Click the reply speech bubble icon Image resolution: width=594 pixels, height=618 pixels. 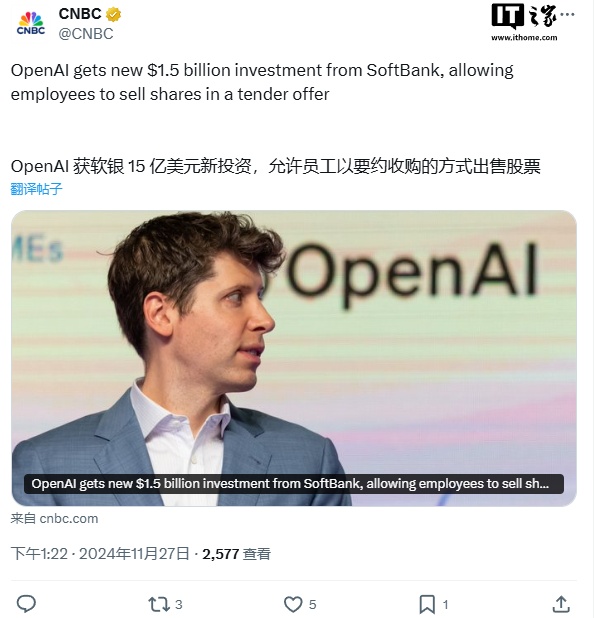click(26, 603)
